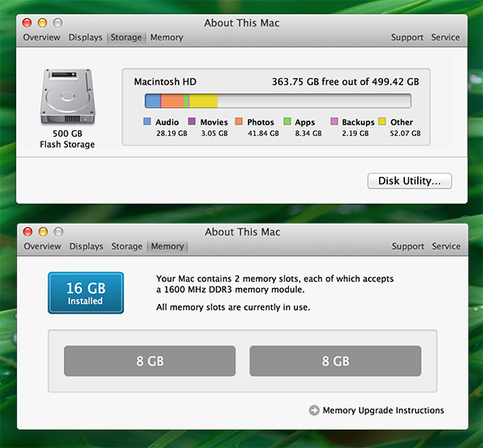Click the Macintosh HD volume name
The width and height of the screenshot is (483, 448).
click(165, 82)
